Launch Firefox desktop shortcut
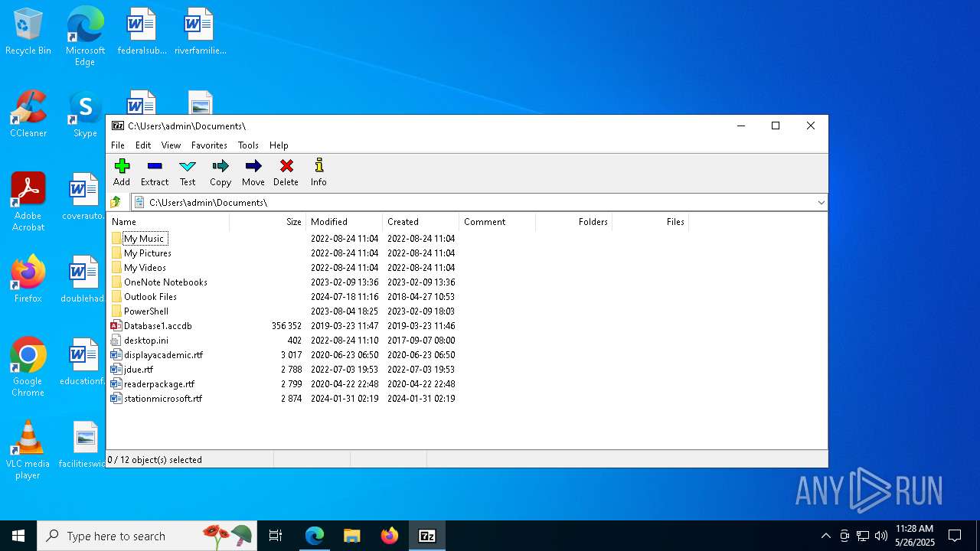Image resolution: width=980 pixels, height=551 pixels. [28, 279]
